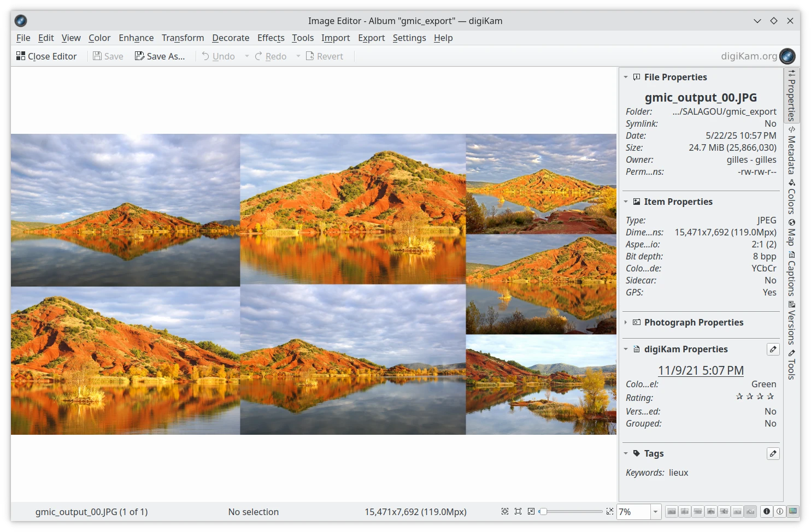Switch to the Metadata sidebar tab
Image resolution: width=811 pixels, height=532 pixels.
tap(791, 152)
